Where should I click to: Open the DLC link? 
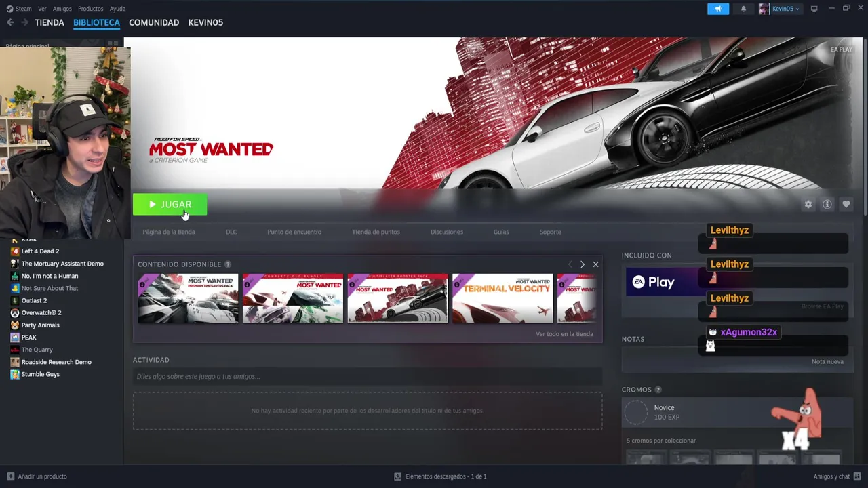(231, 232)
